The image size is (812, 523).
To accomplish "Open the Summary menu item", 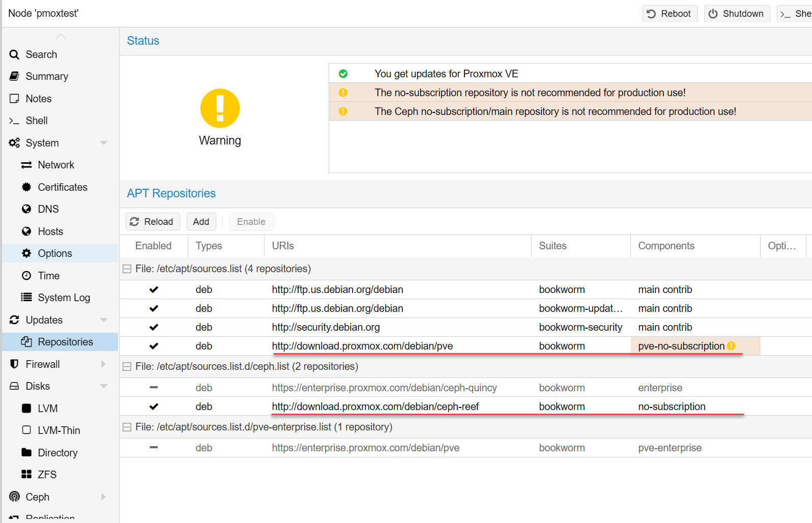I will (47, 76).
